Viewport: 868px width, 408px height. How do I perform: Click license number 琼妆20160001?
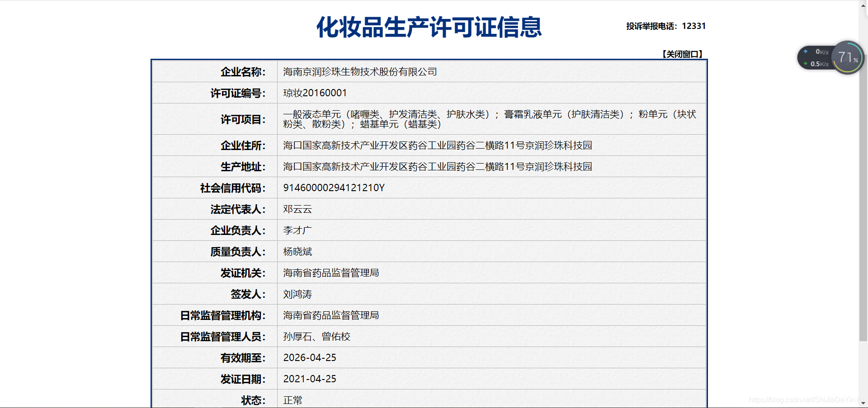[x=315, y=93]
